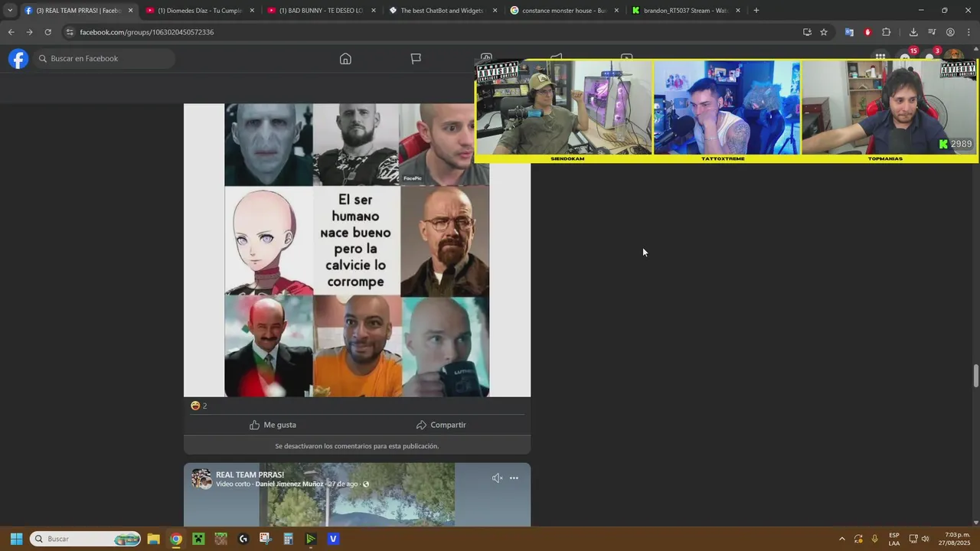
Task: Open the Logitech G HUB taskbar icon
Action: point(243,539)
